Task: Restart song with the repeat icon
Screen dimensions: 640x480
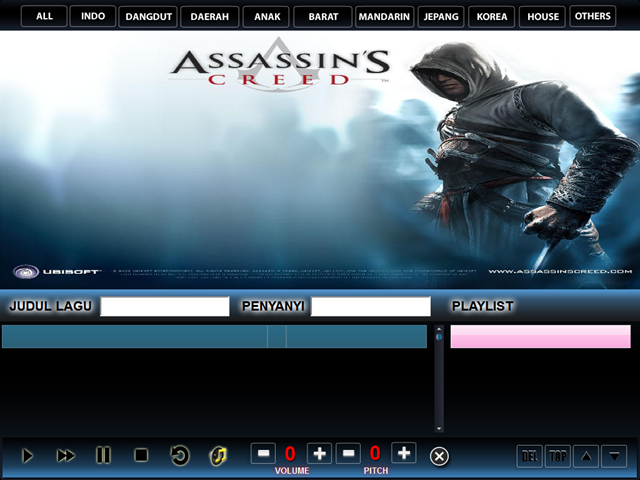Action: [180, 456]
